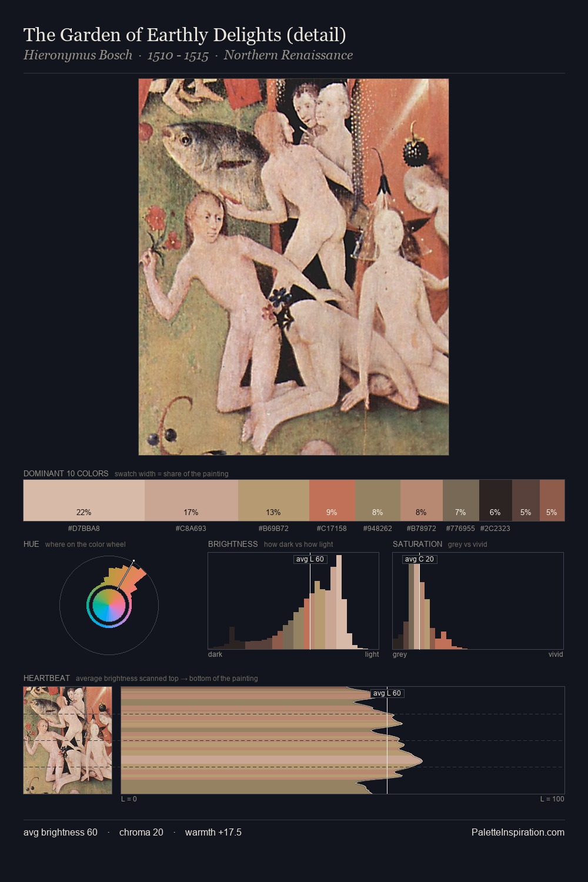Click the color wheel in the Hue chart
This screenshot has width=588, height=882.
coord(109,605)
